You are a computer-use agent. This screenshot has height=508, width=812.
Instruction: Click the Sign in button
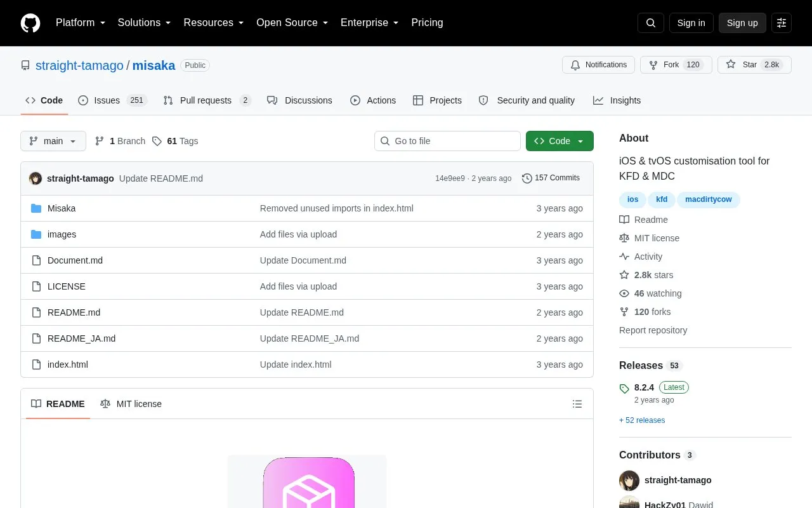pyautogui.click(x=691, y=23)
